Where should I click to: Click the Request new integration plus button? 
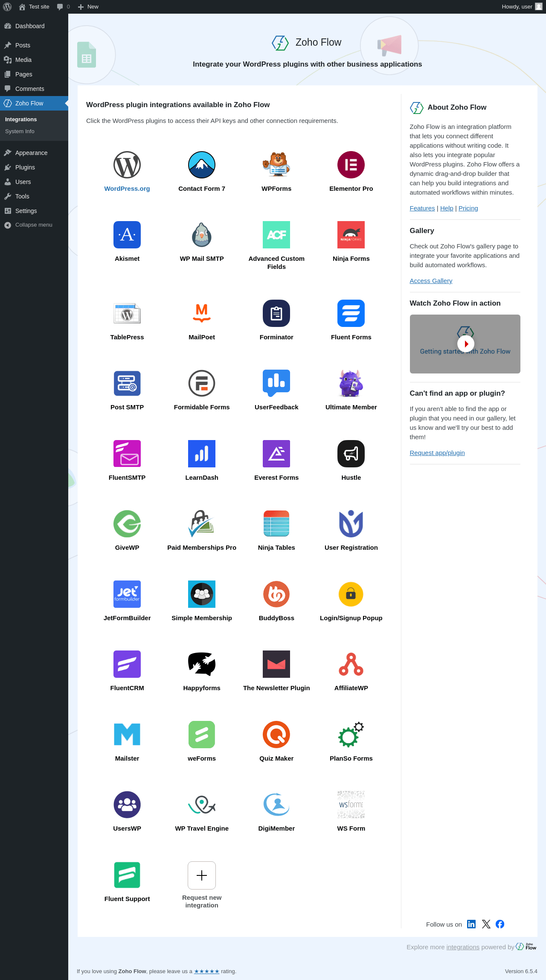(202, 875)
